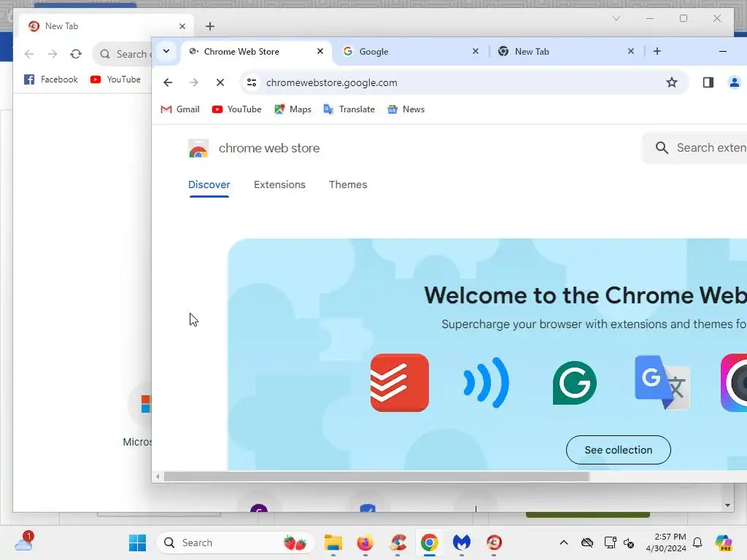Image resolution: width=747 pixels, height=560 pixels.
Task: Click scroll-down arrow in background browser
Action: [x=727, y=505]
